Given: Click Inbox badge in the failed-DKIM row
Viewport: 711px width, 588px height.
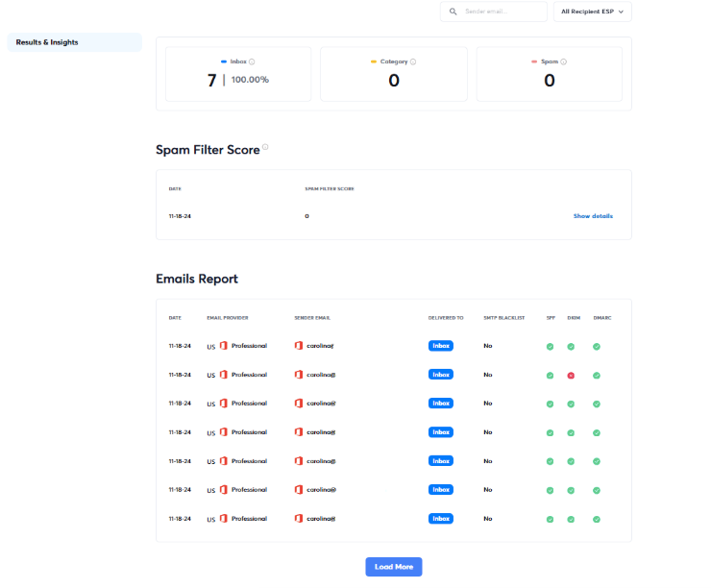Looking at the screenshot, I should (441, 375).
